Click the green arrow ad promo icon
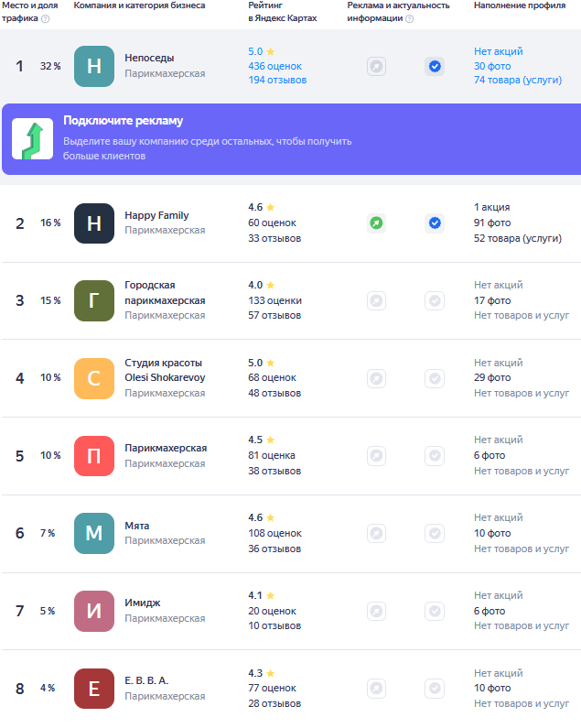Viewport: 581px width, 728px height. click(x=33, y=139)
